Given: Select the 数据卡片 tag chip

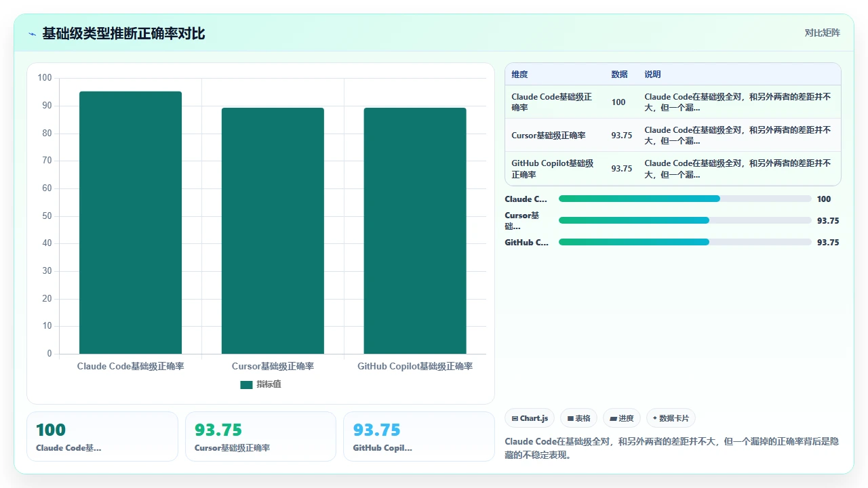Looking at the screenshot, I should pos(671,418).
